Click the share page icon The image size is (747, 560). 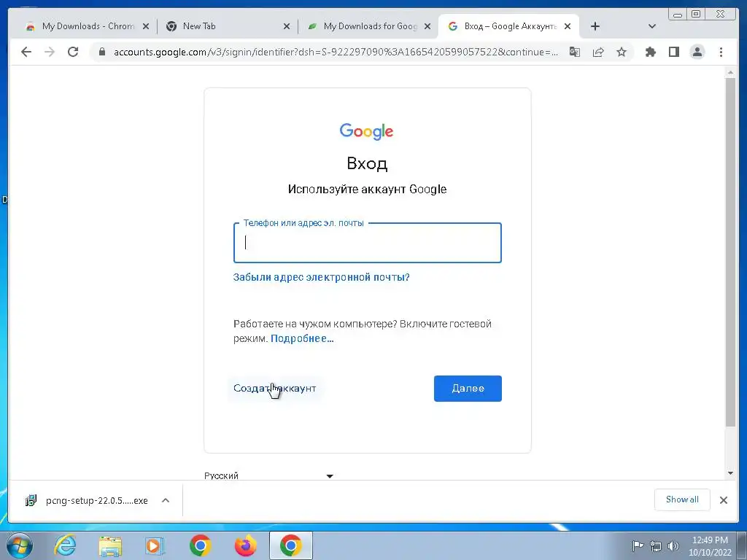[x=598, y=52]
